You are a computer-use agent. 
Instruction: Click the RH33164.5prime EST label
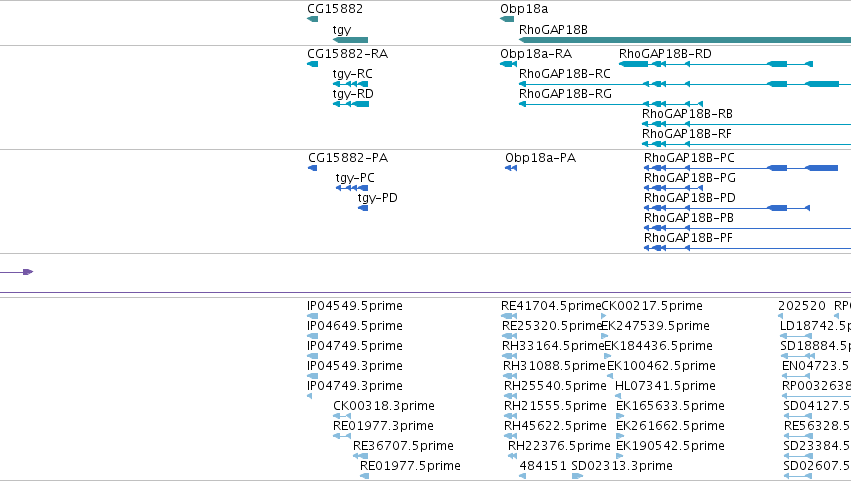[x=553, y=346]
